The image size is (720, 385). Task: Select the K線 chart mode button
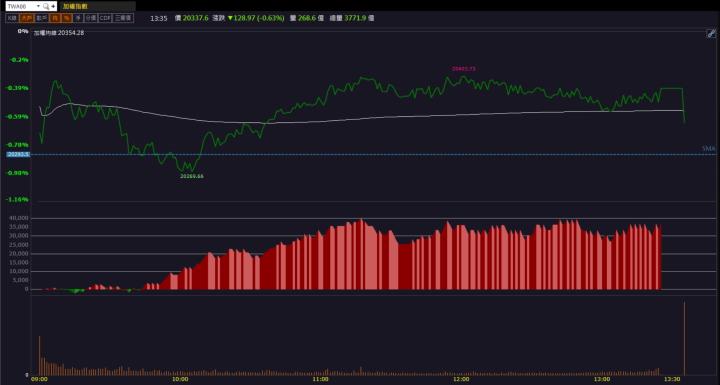pos(12,18)
